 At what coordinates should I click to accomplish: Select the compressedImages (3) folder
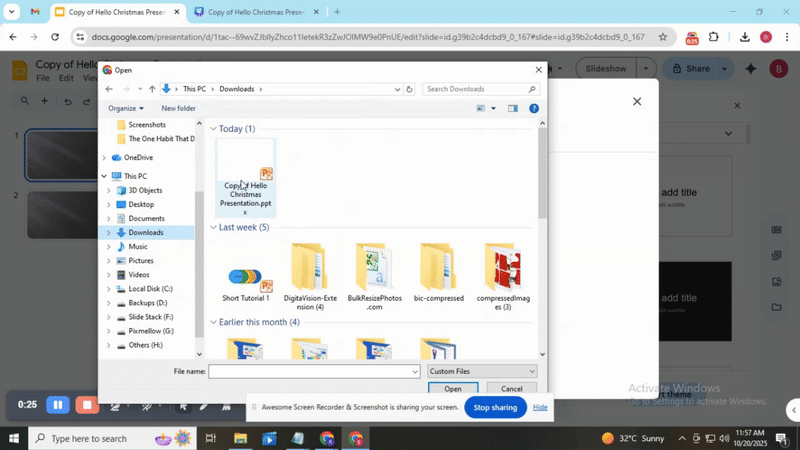tap(502, 276)
